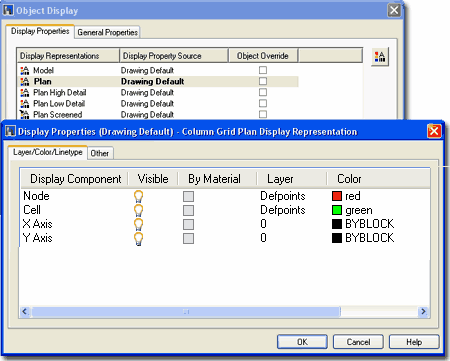Click the BYBLOCK color swatch for Y Axis

tap(337, 238)
